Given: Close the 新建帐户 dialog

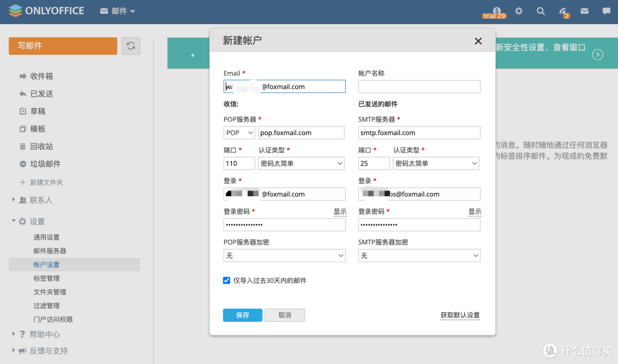Looking at the screenshot, I should pos(478,41).
